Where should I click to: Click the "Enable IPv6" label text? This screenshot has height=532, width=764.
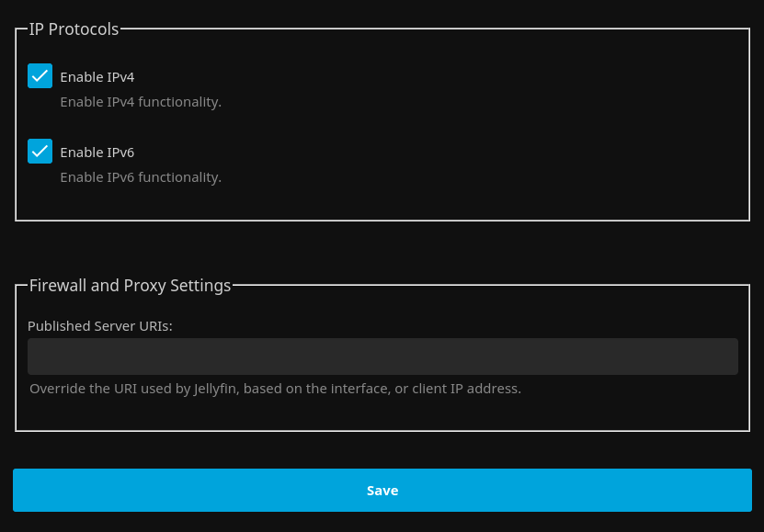coord(97,153)
